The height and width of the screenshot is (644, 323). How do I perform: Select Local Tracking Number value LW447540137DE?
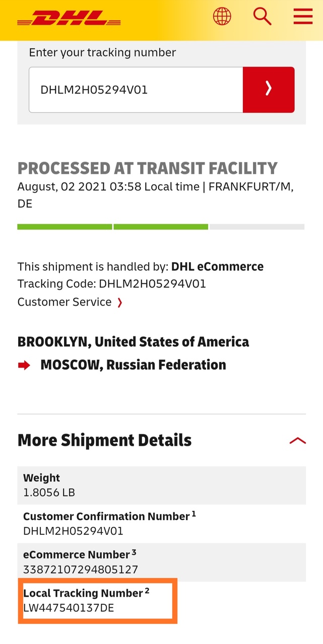coord(69,608)
